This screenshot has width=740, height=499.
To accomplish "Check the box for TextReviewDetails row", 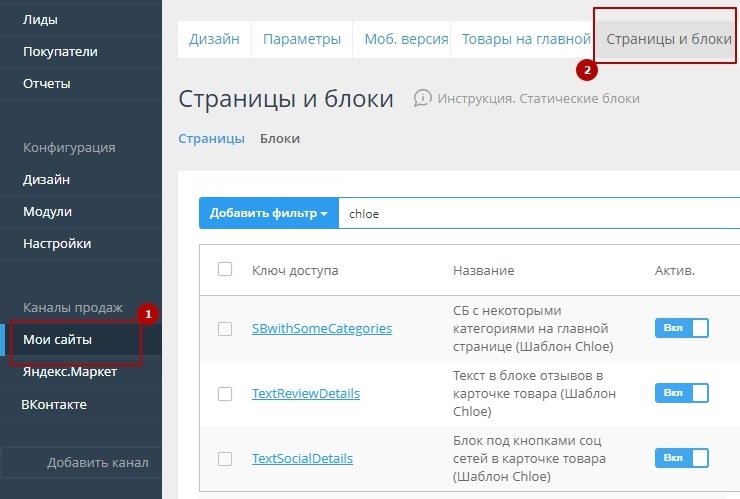I will click(225, 393).
